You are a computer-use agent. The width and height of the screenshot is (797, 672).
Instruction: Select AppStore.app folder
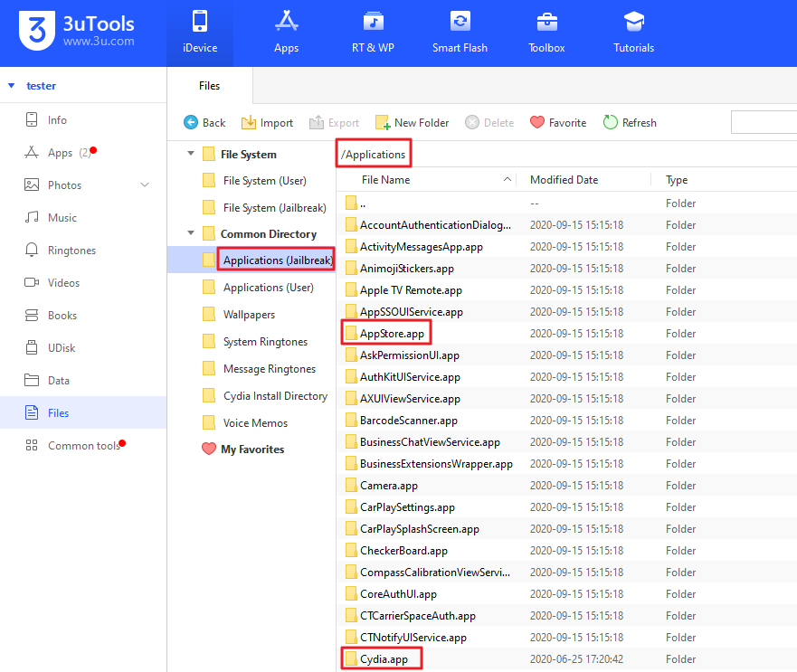566,334
